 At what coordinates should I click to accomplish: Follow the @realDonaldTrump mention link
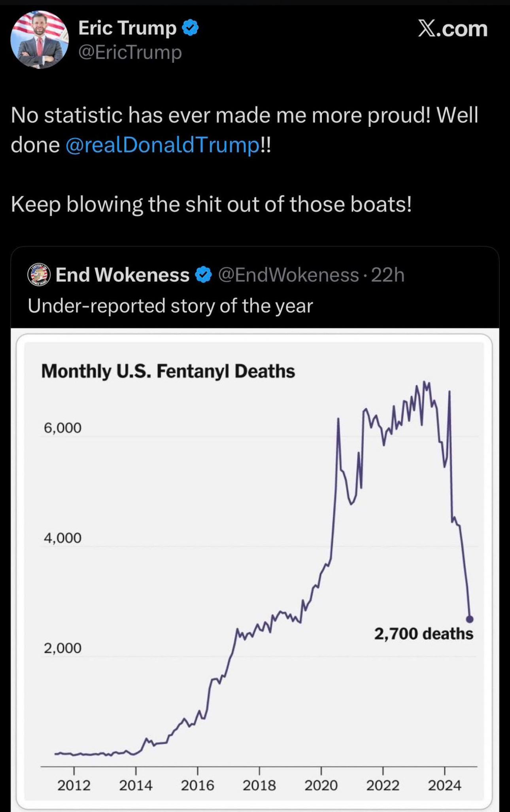coord(162,145)
